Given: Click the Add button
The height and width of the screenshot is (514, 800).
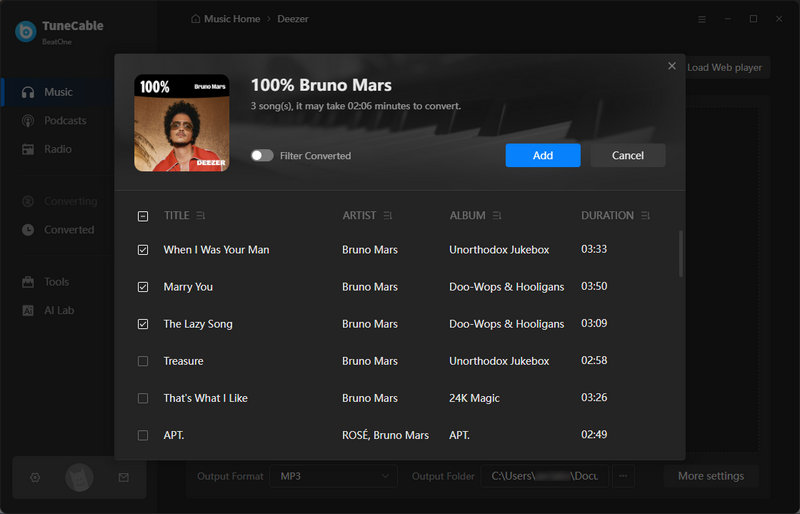Looking at the screenshot, I should coord(543,155).
